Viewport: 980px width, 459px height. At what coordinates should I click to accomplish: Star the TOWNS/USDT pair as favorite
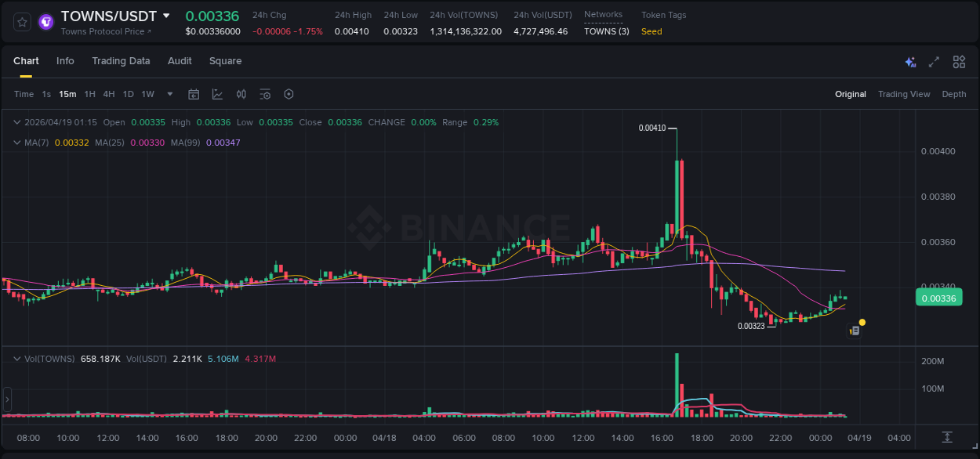coord(21,21)
